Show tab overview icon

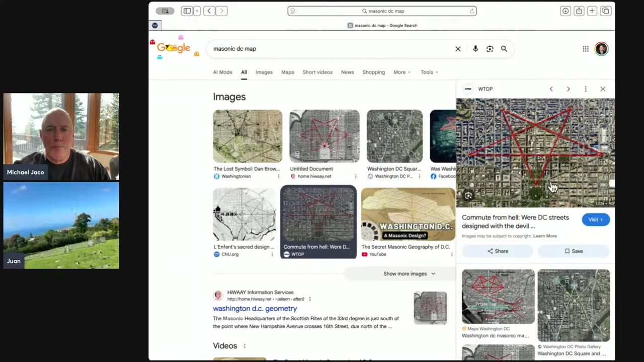point(606,11)
